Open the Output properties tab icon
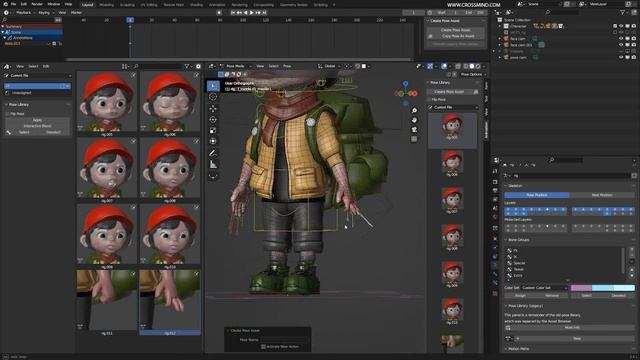 coord(495,191)
